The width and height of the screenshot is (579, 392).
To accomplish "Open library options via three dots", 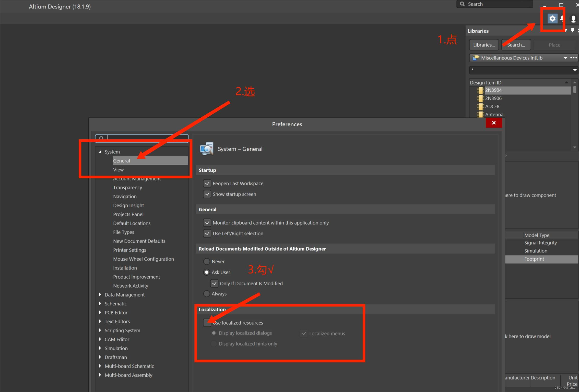I will pyautogui.click(x=574, y=58).
